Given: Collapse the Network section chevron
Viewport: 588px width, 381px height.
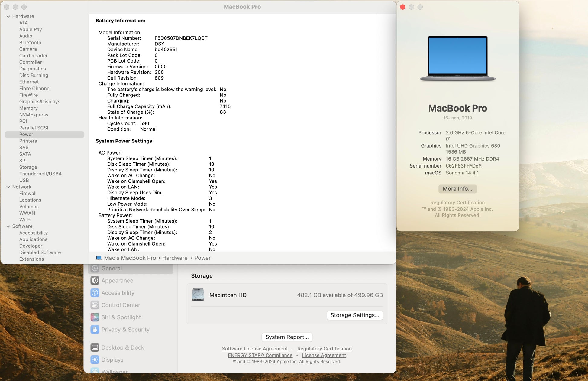Looking at the screenshot, I should coord(8,187).
